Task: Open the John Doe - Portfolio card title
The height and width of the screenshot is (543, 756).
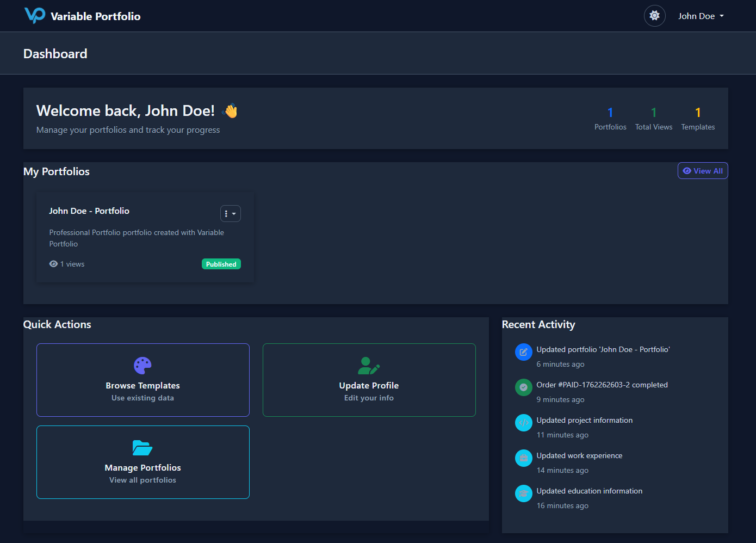Action: click(89, 211)
